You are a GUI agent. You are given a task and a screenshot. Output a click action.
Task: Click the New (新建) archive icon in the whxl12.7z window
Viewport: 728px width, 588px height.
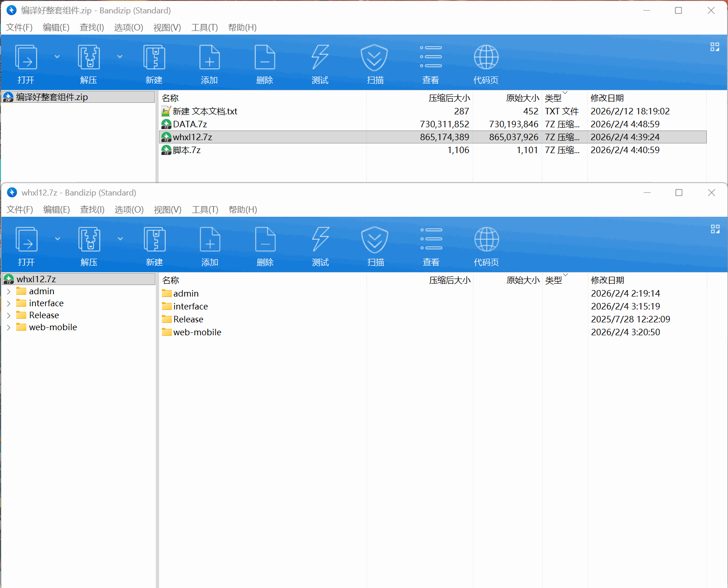click(154, 240)
